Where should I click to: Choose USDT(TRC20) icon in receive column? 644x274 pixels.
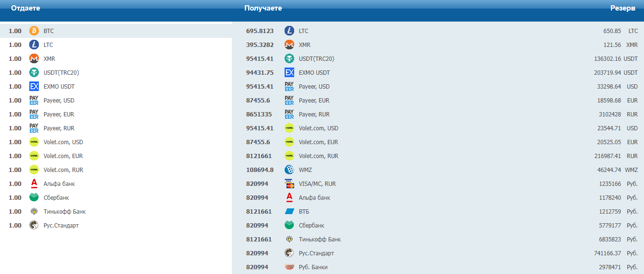coord(289,58)
